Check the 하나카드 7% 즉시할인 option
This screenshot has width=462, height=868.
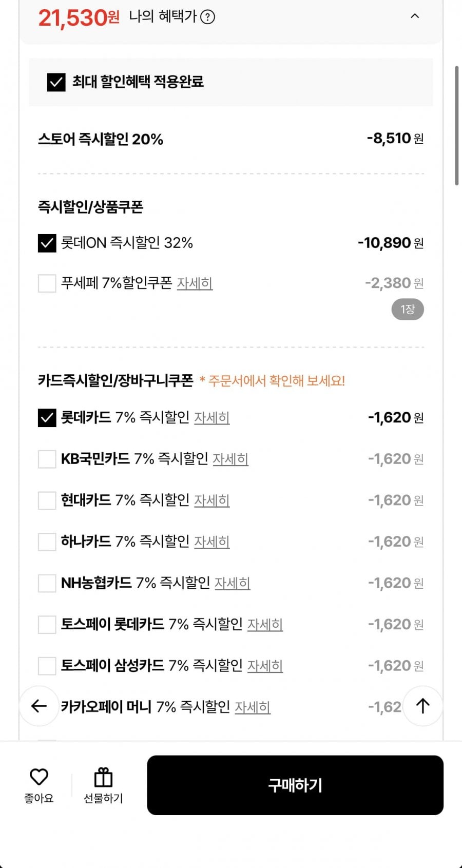(x=47, y=542)
